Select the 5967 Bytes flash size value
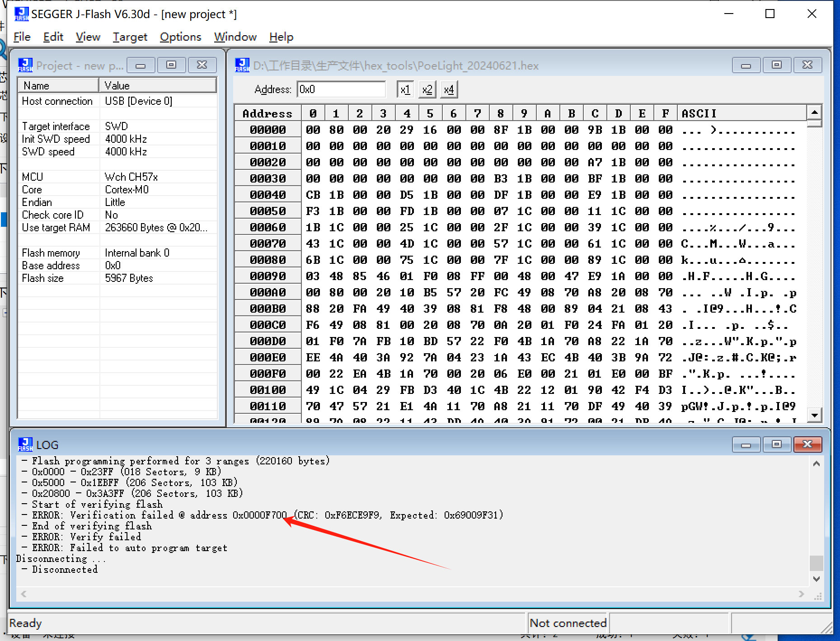Image resolution: width=840 pixels, height=641 pixels. tap(129, 278)
